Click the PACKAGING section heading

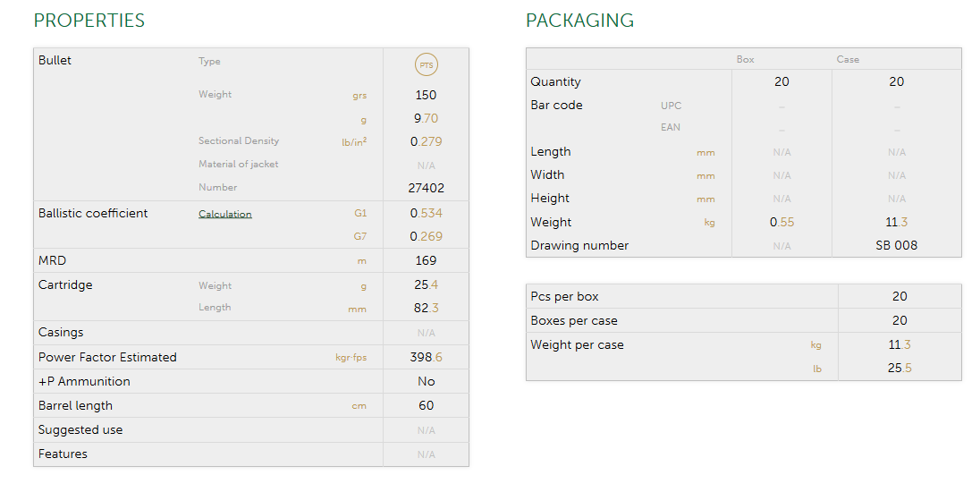click(x=579, y=21)
